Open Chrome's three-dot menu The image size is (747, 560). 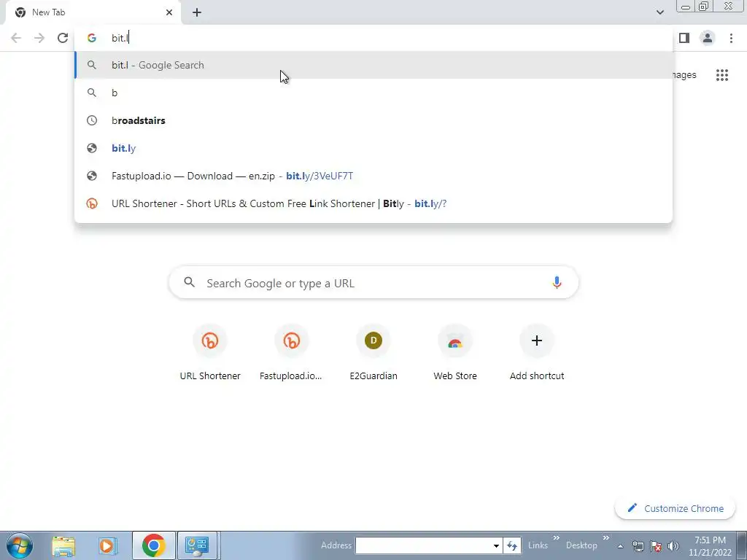pyautogui.click(x=731, y=38)
